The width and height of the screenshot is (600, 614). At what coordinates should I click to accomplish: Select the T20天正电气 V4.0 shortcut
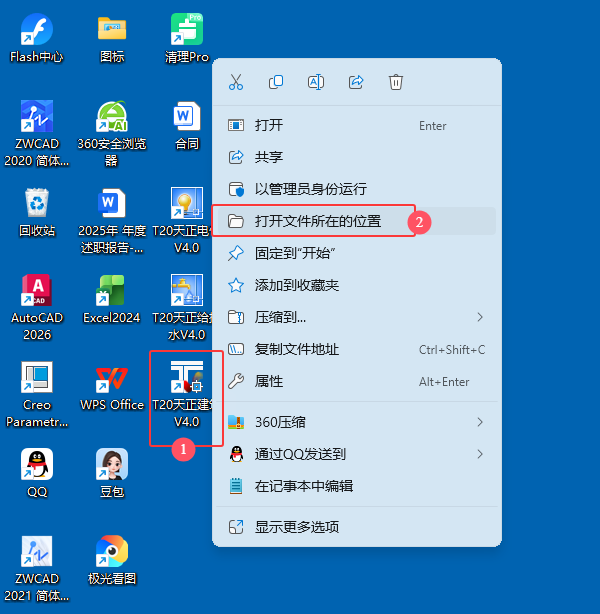pyautogui.click(x=182, y=220)
